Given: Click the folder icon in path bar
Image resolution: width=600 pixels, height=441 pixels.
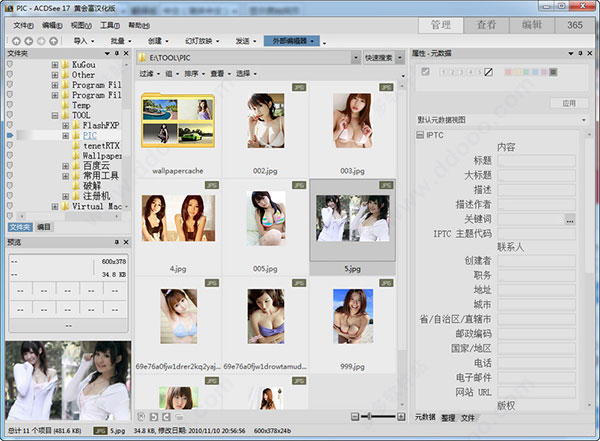Looking at the screenshot, I should click(x=142, y=58).
